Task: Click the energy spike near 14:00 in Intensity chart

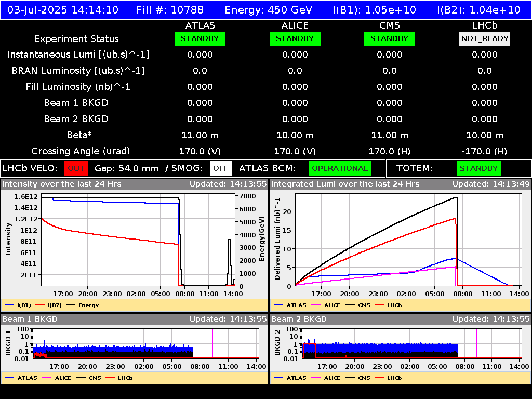Action: pos(229,261)
